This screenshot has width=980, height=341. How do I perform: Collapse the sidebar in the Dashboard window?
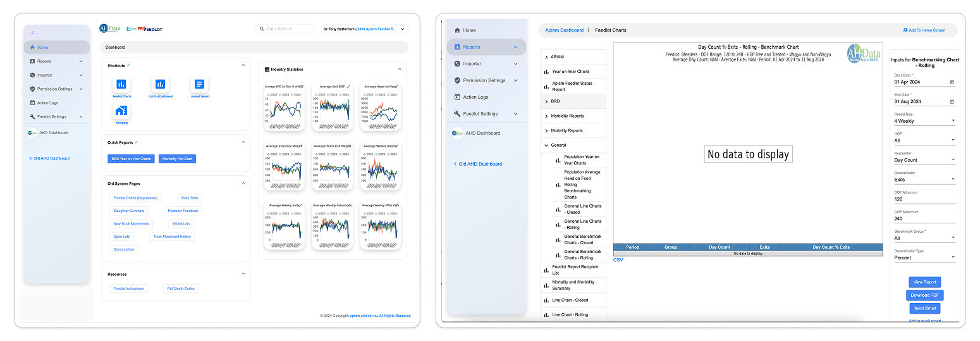[32, 33]
